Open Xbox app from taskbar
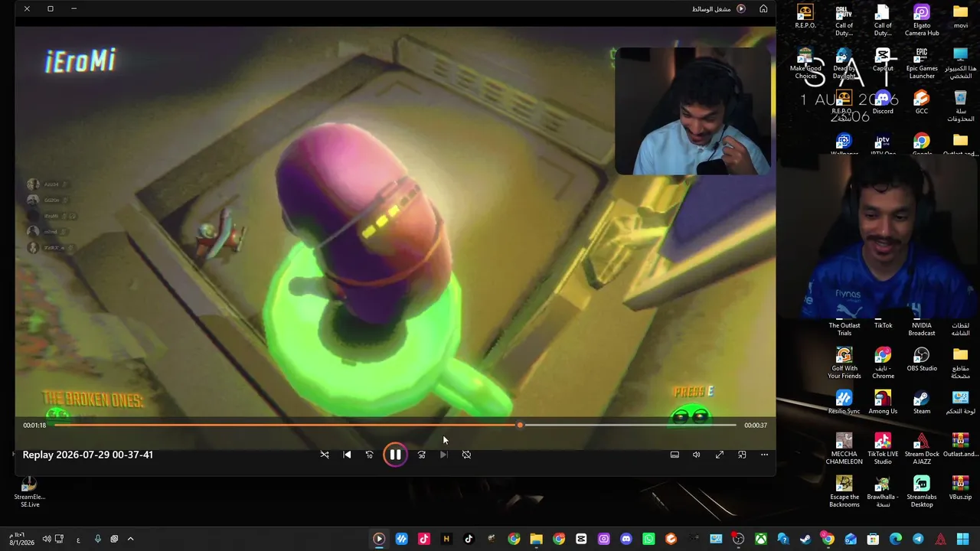 760,539
